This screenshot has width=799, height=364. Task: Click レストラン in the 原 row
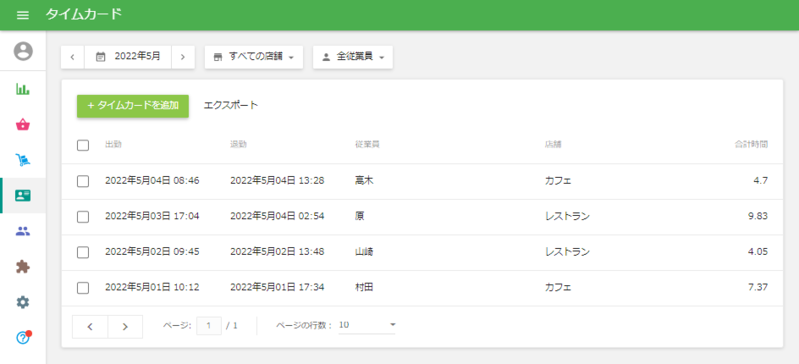pyautogui.click(x=567, y=216)
